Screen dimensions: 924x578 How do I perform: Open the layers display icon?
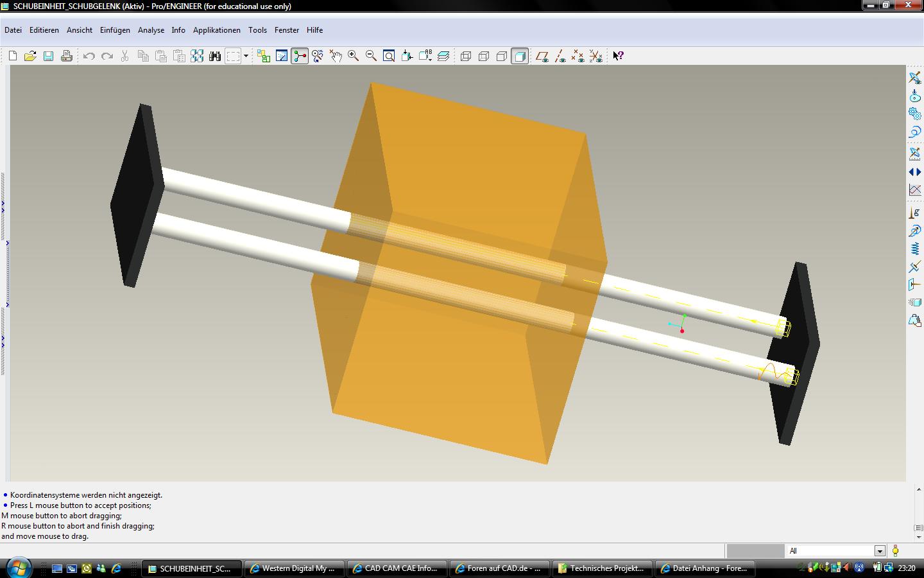click(443, 56)
